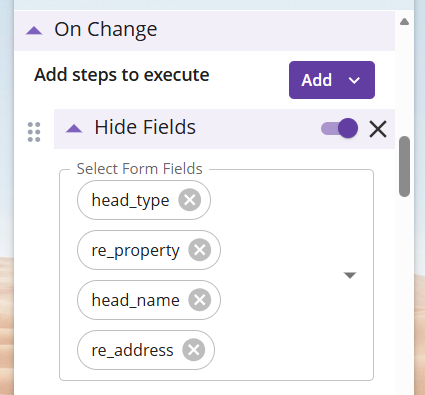Remove the re_address field chip

194,350
